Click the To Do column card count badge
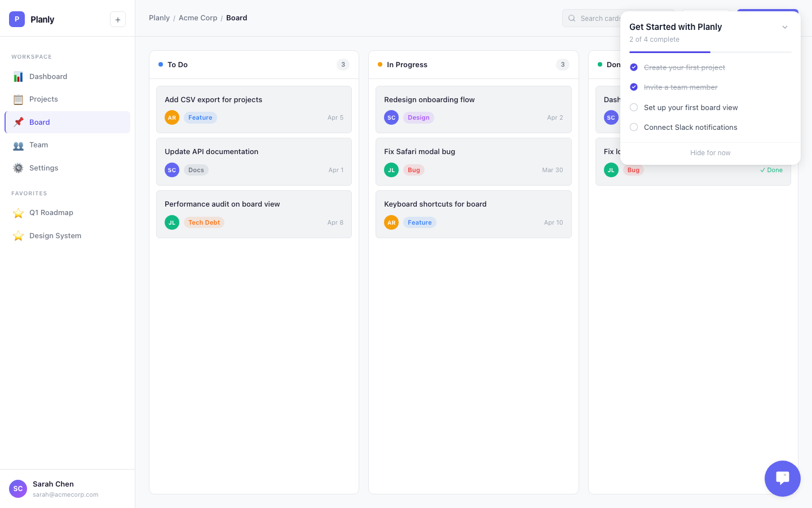 coord(343,64)
